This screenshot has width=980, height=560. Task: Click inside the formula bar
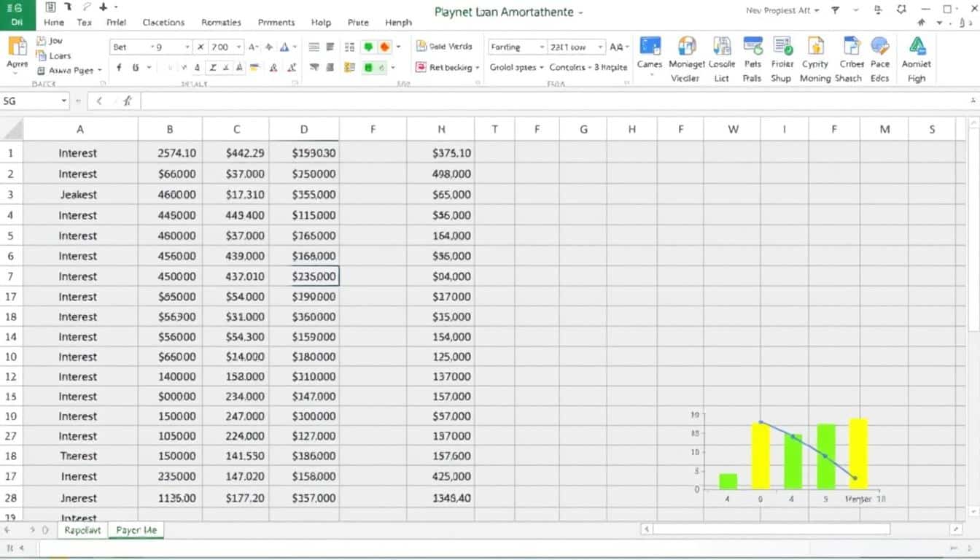554,101
